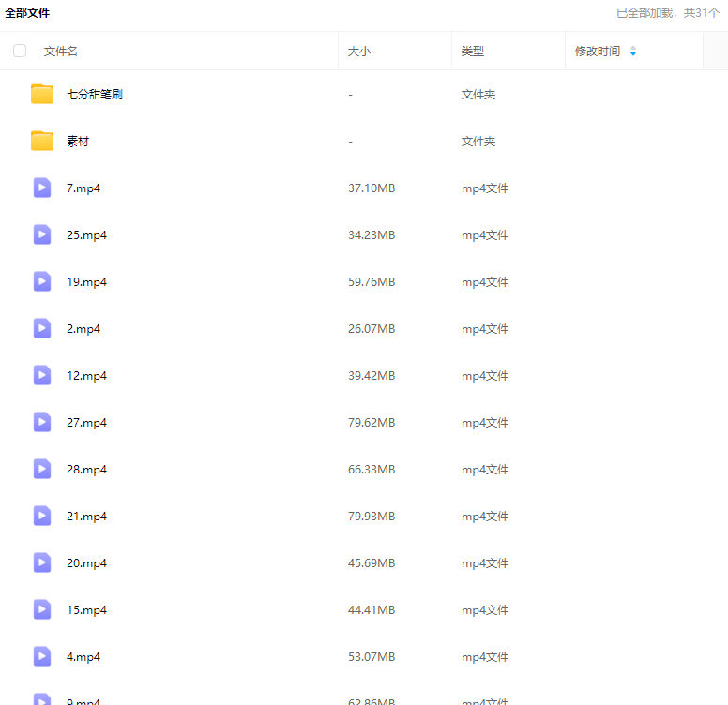Click the video icon for 25.mp4
The height and width of the screenshot is (705, 728).
(x=42, y=234)
